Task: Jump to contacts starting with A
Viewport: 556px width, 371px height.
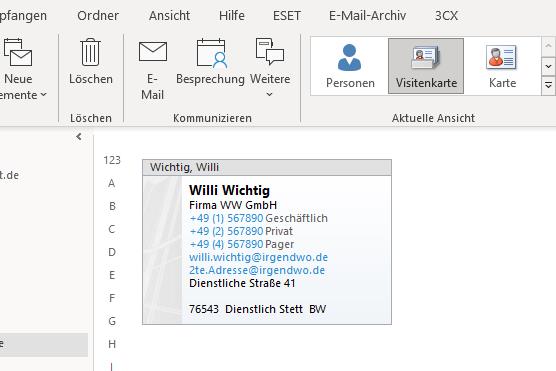Action: tap(112, 183)
